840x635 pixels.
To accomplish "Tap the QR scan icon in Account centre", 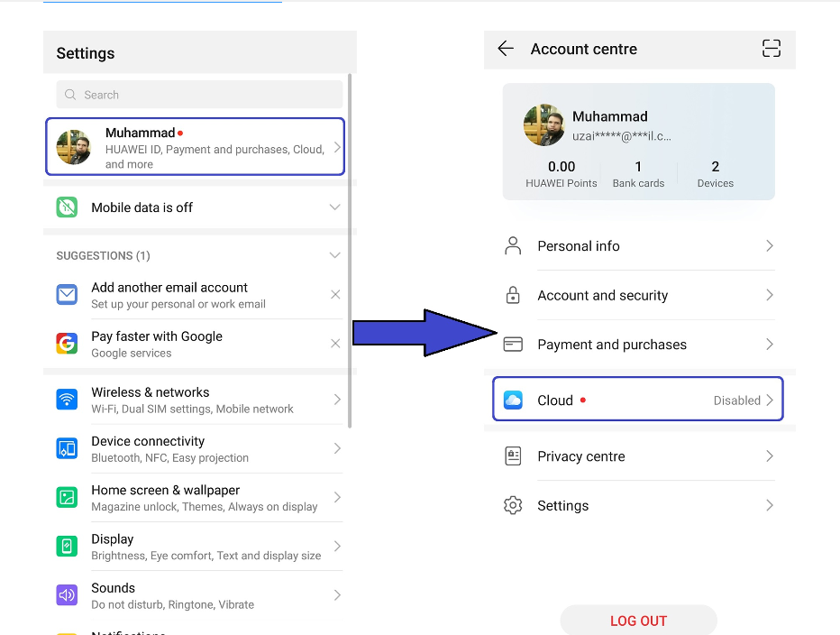I will click(771, 50).
